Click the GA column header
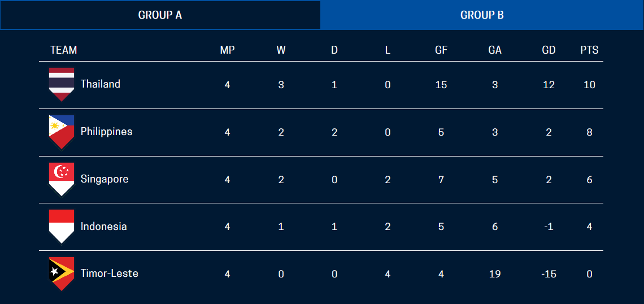This screenshot has width=644, height=304. point(495,50)
